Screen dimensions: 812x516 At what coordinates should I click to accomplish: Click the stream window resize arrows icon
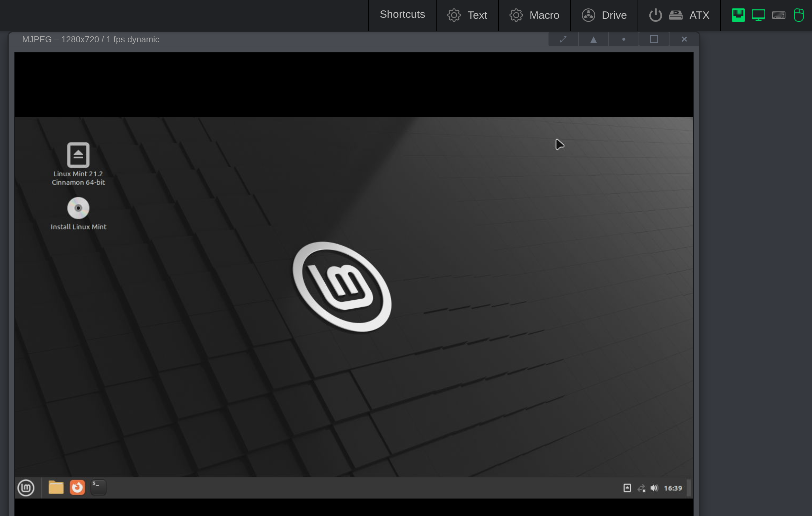[563, 39]
